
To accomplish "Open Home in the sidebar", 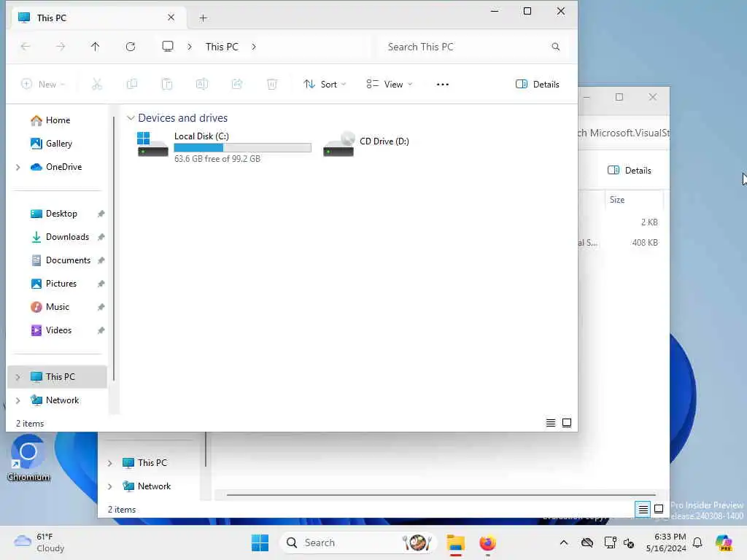I will (x=58, y=120).
